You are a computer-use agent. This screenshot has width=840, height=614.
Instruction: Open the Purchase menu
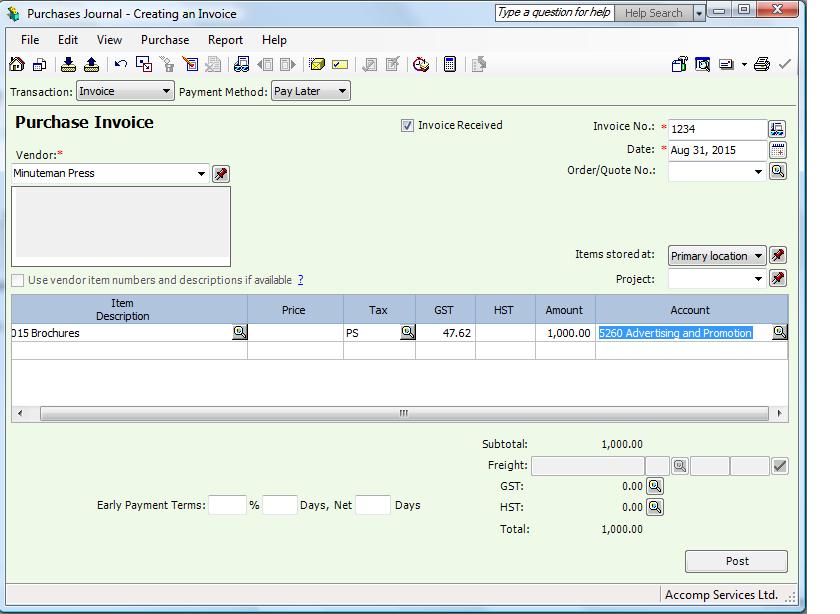pos(165,40)
